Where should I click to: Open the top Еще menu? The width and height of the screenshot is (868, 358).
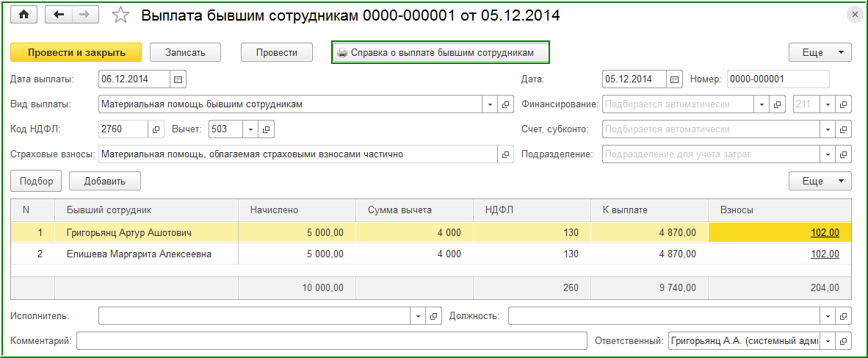tap(820, 53)
